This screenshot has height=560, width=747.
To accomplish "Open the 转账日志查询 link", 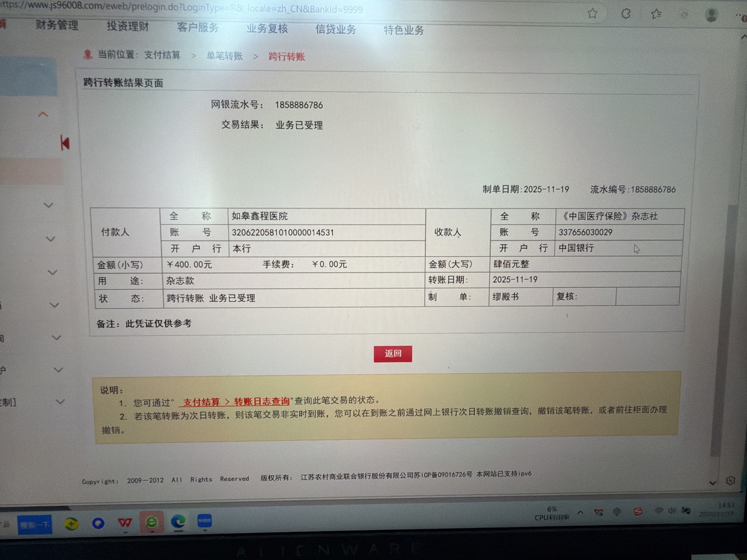I will pyautogui.click(x=261, y=401).
